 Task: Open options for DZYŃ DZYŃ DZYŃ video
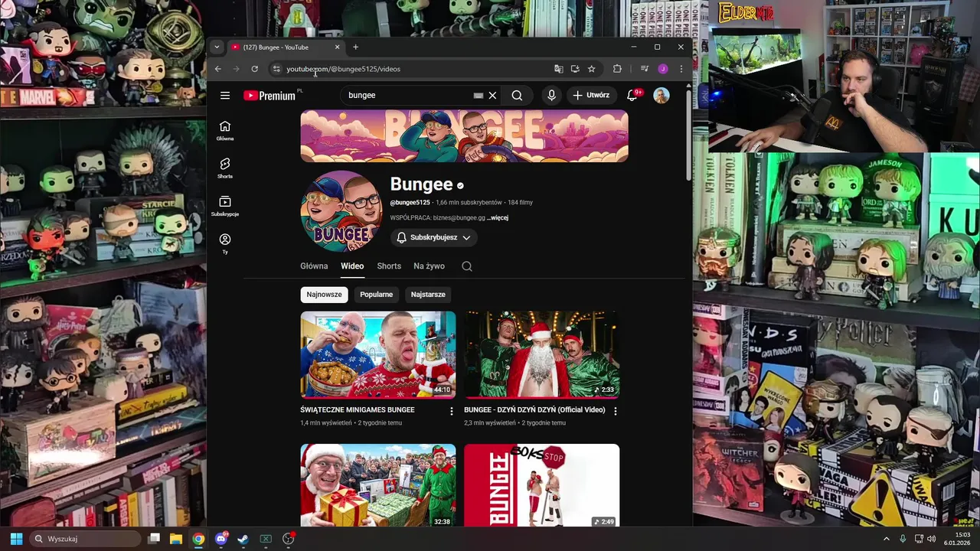tap(615, 411)
